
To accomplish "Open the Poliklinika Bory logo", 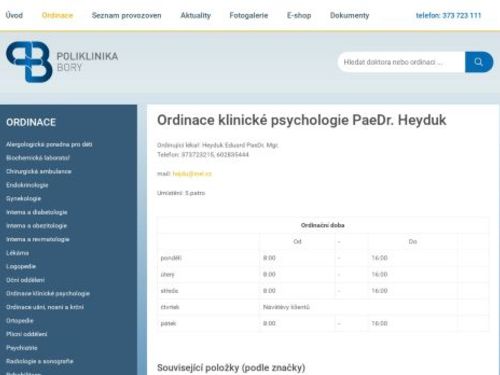I will click(62, 62).
